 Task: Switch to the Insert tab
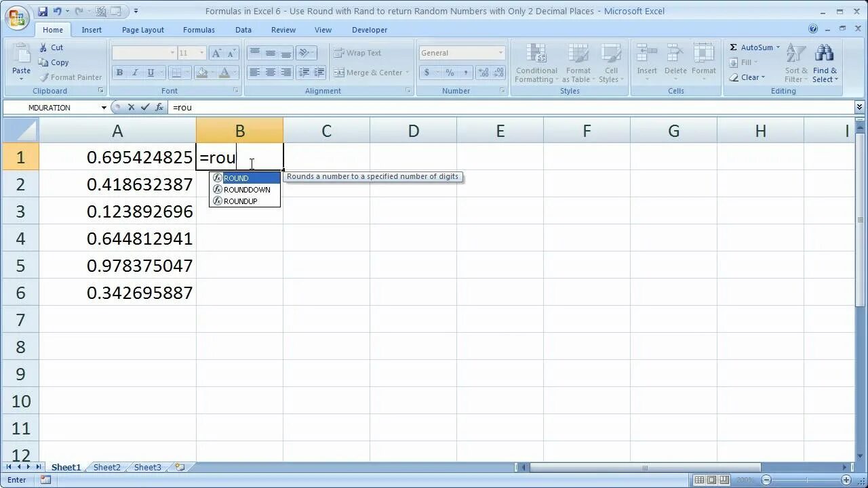click(92, 30)
